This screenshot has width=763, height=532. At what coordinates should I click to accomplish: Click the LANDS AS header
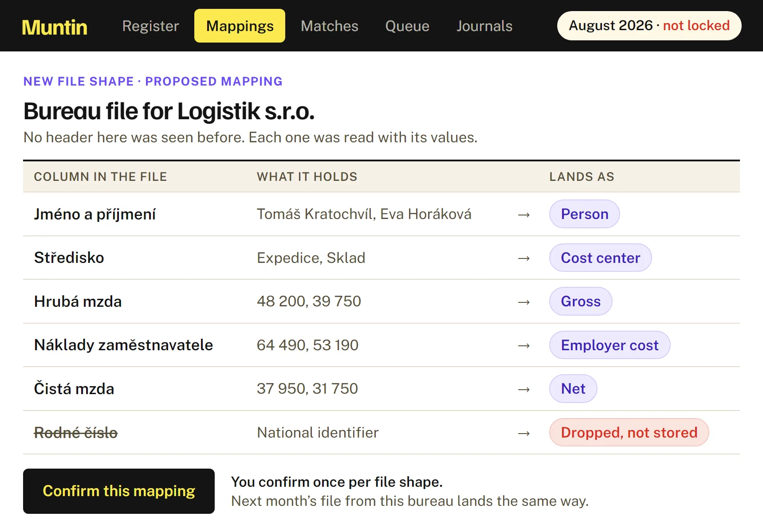pyautogui.click(x=582, y=176)
